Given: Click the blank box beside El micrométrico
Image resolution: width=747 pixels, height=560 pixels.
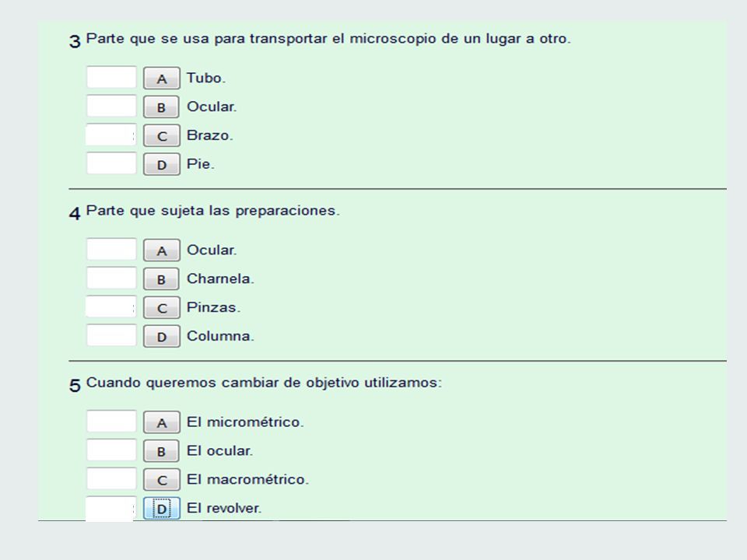Looking at the screenshot, I should click(x=111, y=422).
